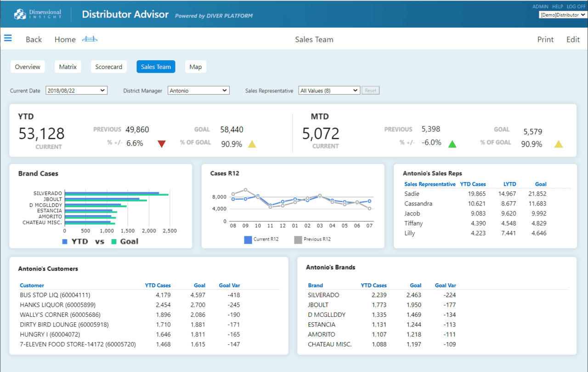The image size is (588, 372).
Task: Open the Map tab
Action: pyautogui.click(x=195, y=67)
